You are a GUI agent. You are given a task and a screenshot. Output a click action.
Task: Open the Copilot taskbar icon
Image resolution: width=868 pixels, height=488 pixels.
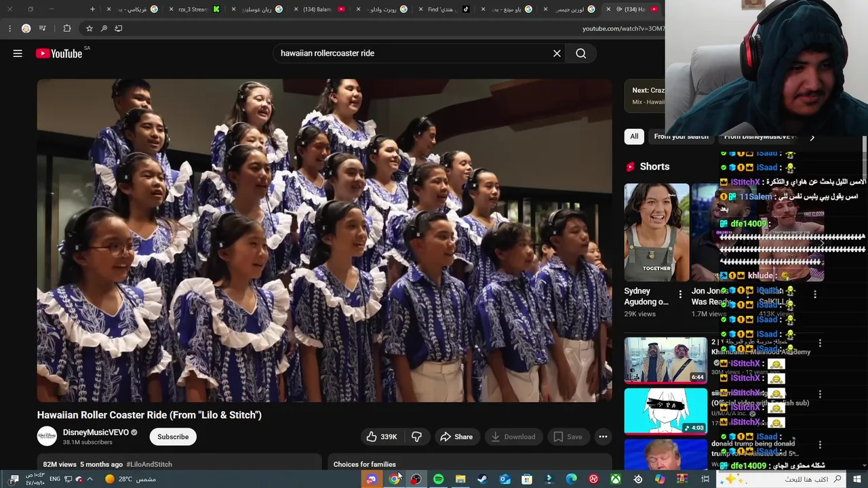(x=660, y=479)
